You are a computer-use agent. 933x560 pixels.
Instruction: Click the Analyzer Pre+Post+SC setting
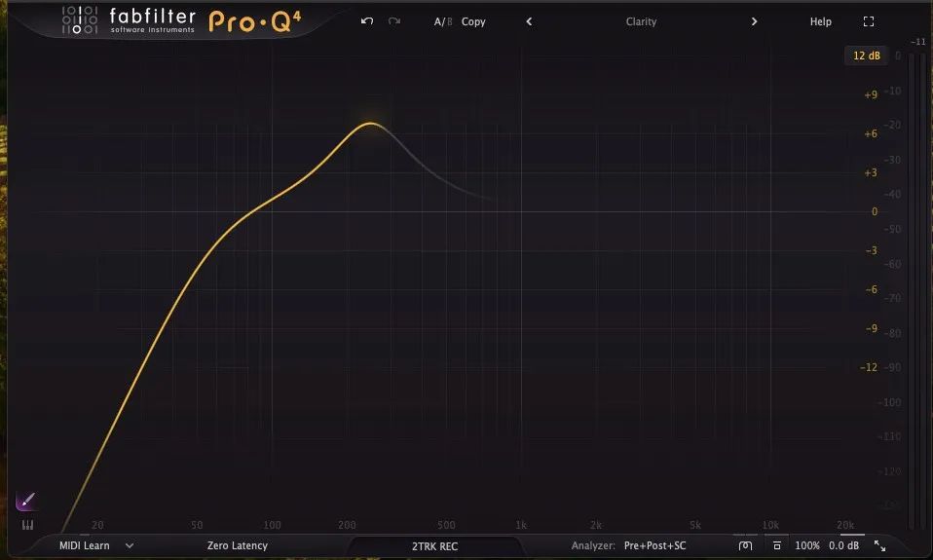point(654,546)
